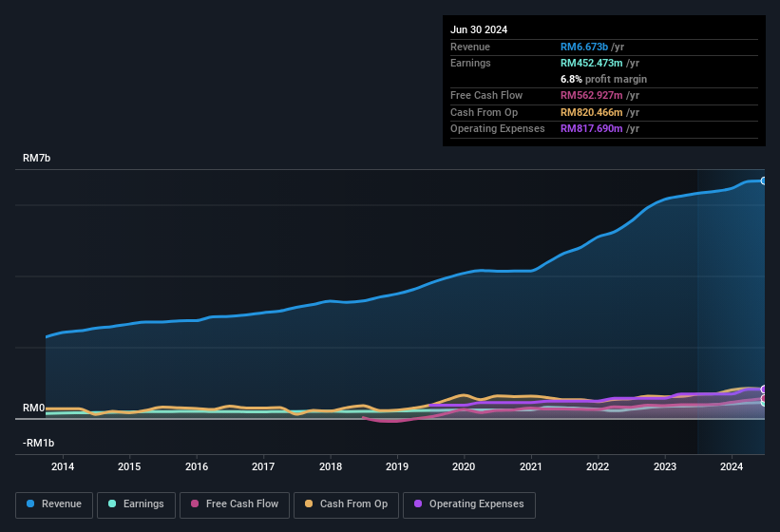Click the Operating Expenses endpoint marker
Screen dimensions: 780x532
[x=764, y=389]
